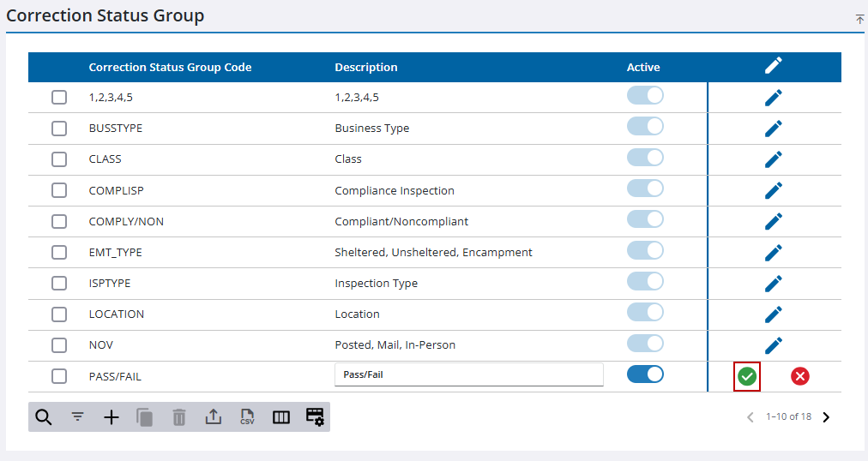The image size is (868, 461).
Task: Sort by the Description column header
Action: click(366, 68)
